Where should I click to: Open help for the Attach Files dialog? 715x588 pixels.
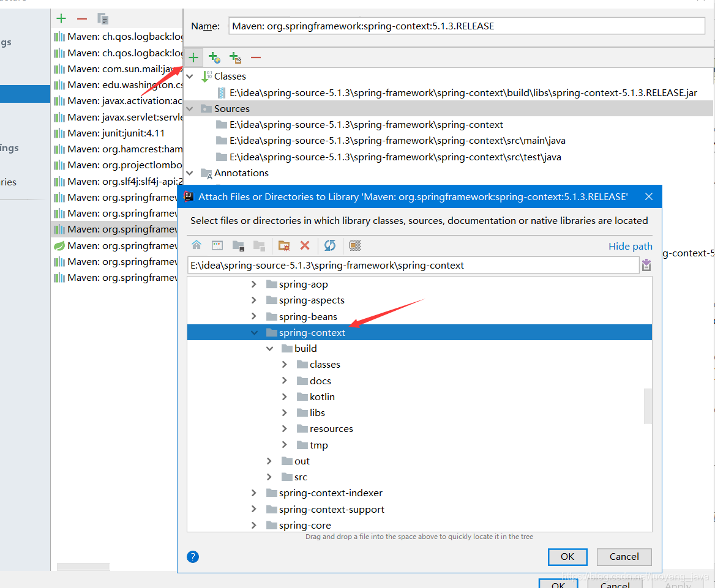point(193,557)
